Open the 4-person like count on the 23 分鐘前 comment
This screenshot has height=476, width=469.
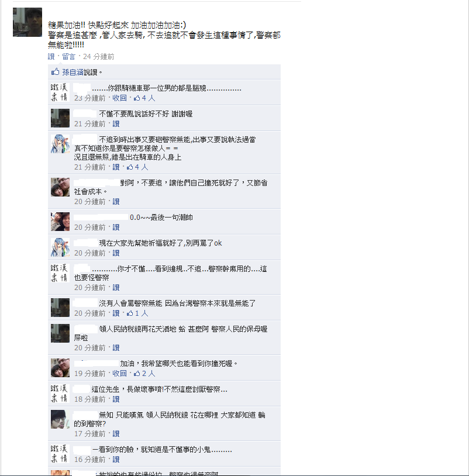[x=144, y=98]
